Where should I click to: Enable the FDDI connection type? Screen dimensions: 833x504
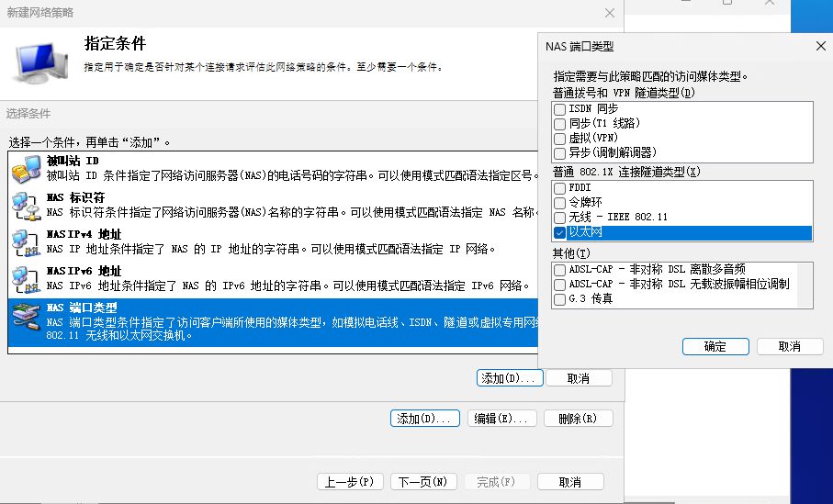pyautogui.click(x=560, y=188)
